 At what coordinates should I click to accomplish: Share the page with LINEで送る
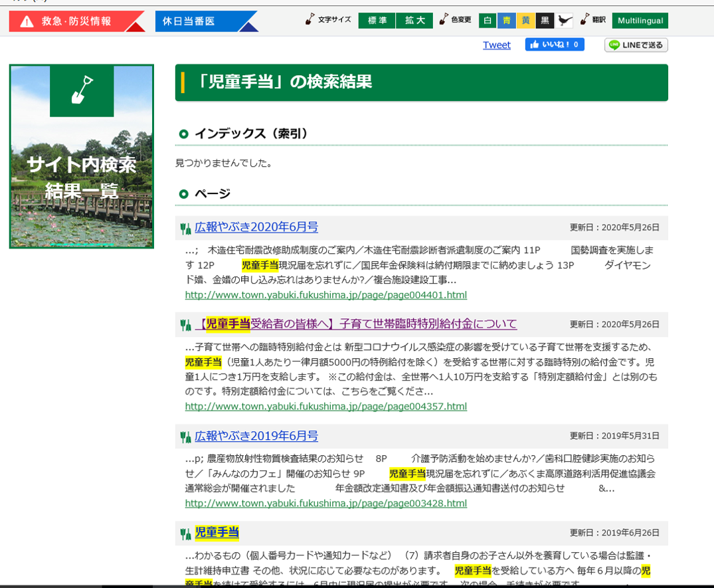click(x=636, y=45)
